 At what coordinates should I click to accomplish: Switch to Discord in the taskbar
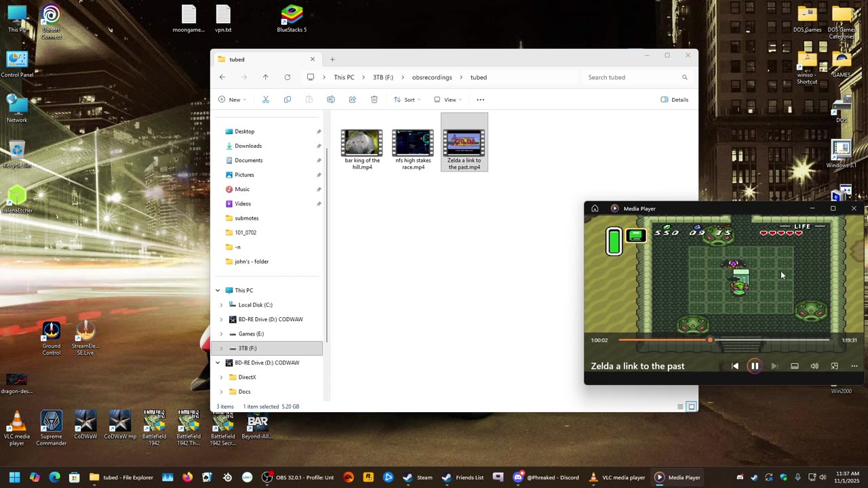coord(546,477)
